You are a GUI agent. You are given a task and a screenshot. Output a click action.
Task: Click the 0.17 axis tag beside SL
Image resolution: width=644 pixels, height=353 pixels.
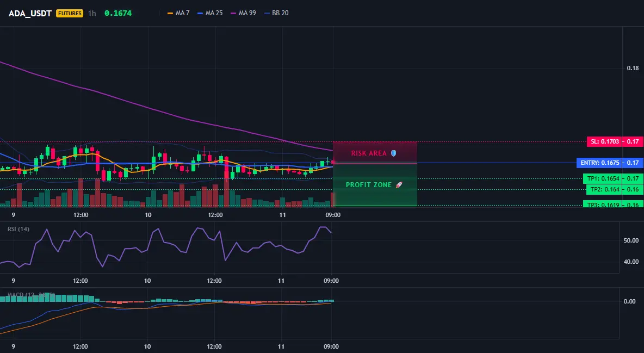[633, 142]
